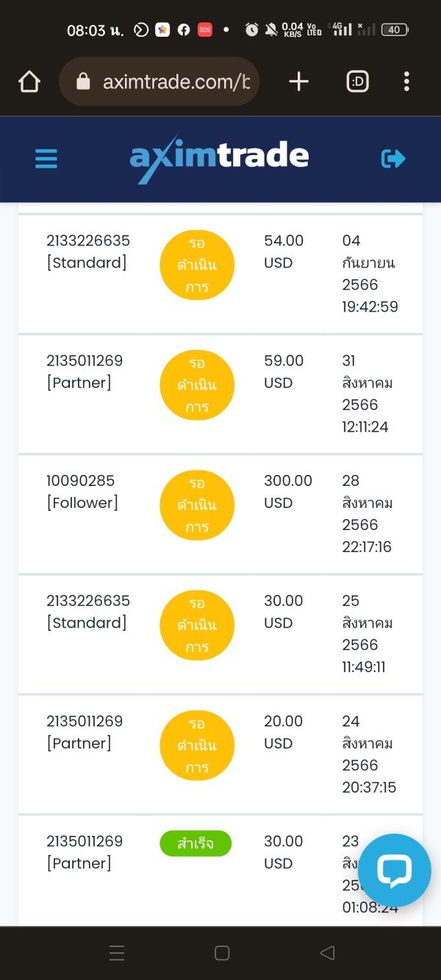Select the 59.00 USD Partner transaction
The height and width of the screenshot is (980, 441).
click(x=284, y=371)
